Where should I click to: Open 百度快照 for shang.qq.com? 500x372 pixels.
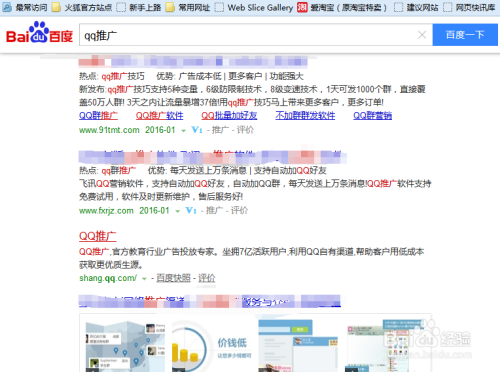click(173, 278)
